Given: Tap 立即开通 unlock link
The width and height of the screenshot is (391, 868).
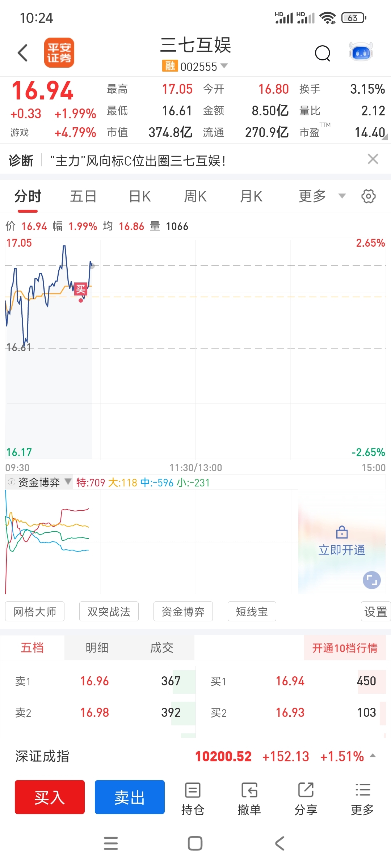Looking at the screenshot, I should (x=342, y=550).
